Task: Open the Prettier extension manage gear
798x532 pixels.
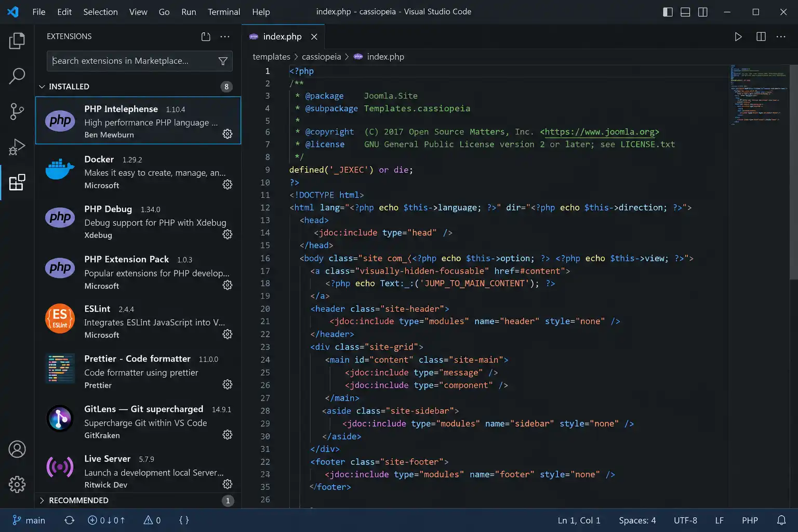Action: pyautogui.click(x=228, y=384)
